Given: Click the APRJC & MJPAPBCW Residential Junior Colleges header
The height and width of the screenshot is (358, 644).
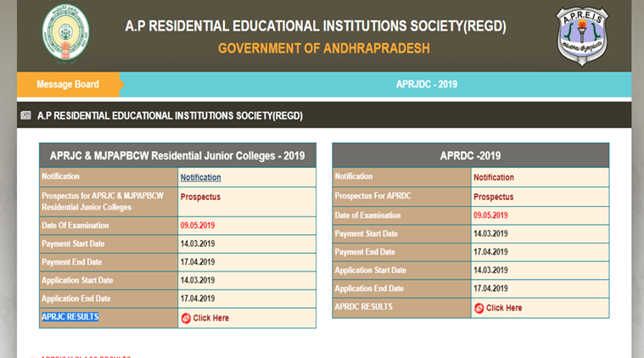Looking at the screenshot, I should [177, 155].
